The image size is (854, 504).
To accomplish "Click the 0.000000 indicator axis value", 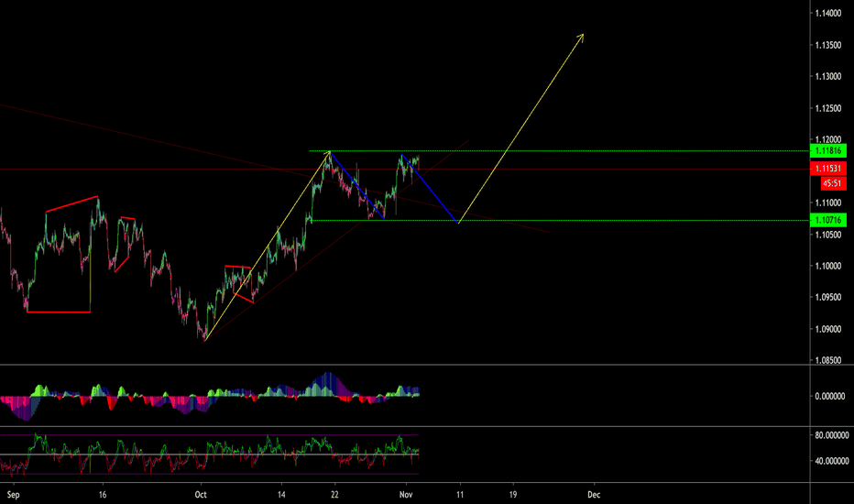I will (829, 396).
